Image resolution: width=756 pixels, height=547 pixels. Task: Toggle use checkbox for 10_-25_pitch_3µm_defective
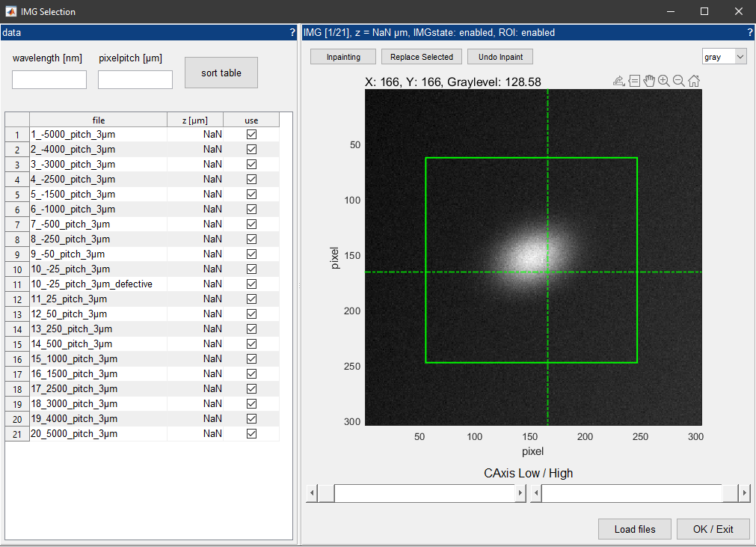coord(251,284)
